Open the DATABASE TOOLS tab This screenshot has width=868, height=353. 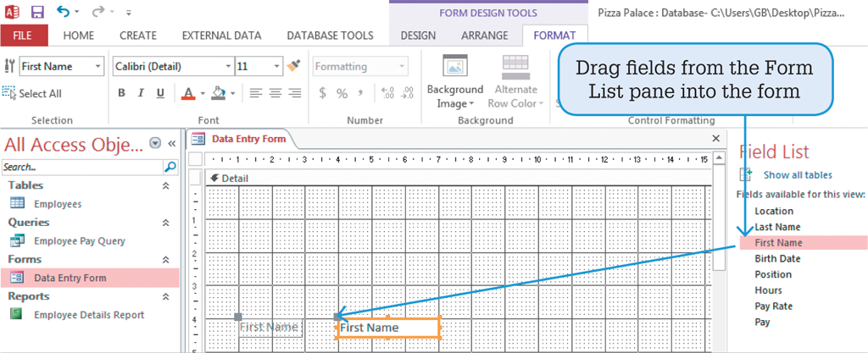click(330, 36)
